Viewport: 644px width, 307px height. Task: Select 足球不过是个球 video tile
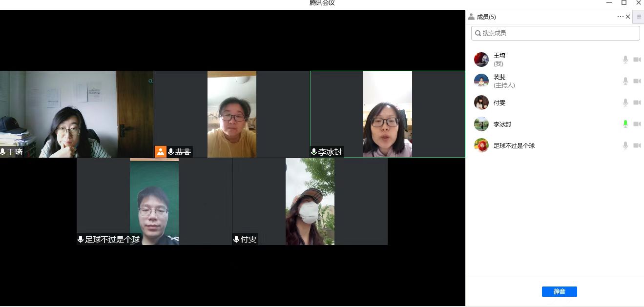(154, 201)
